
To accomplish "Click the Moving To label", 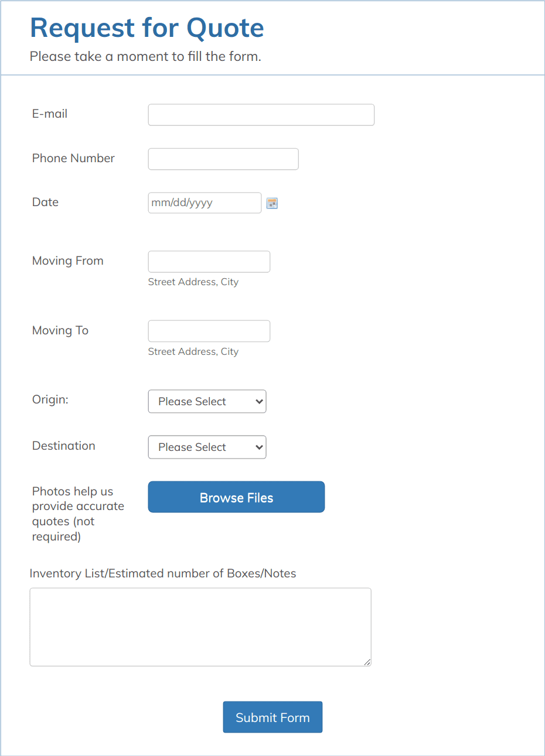I will 60,330.
